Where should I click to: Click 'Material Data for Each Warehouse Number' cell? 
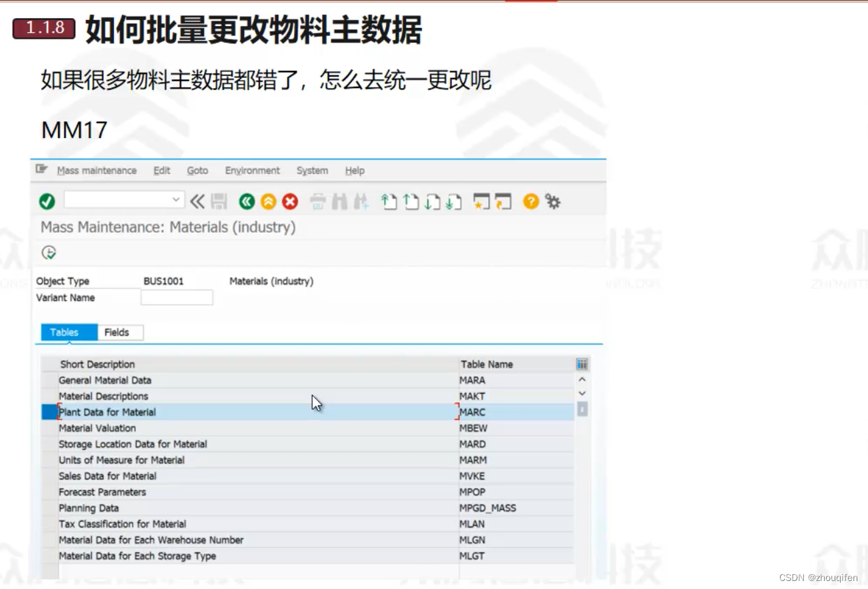(258, 540)
